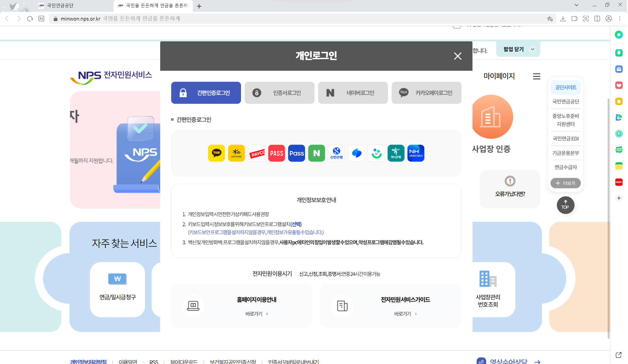The width and height of the screenshot is (628, 364).
Task: Switch to the 네이버로그인 tab
Action: click(x=353, y=93)
